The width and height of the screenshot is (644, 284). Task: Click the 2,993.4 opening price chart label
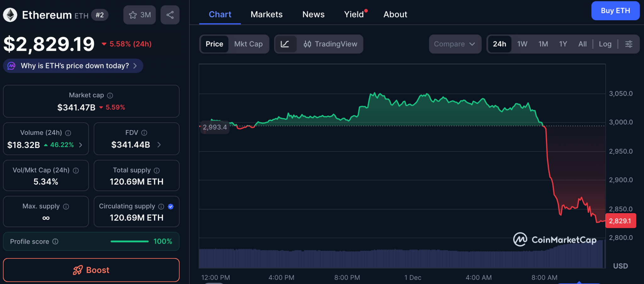[215, 127]
